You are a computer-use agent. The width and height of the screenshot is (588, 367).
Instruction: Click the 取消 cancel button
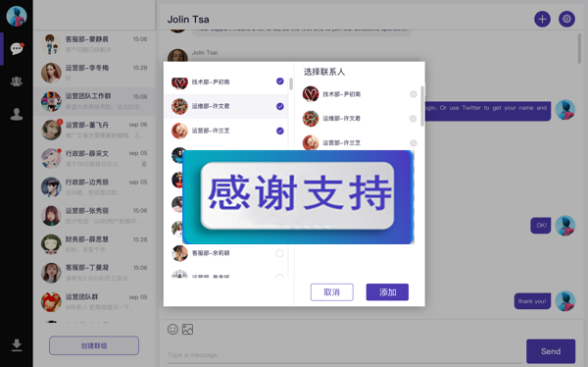(332, 292)
